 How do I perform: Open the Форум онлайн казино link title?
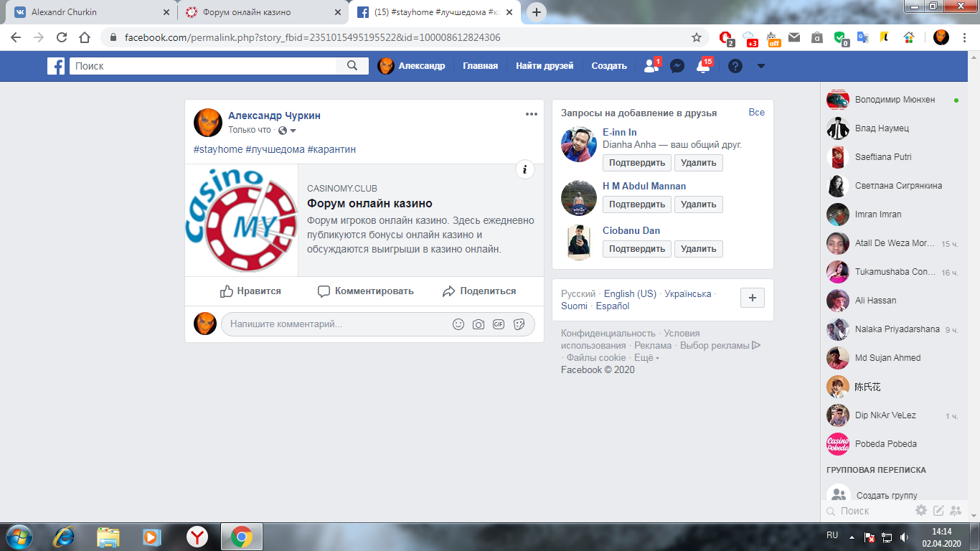point(369,204)
